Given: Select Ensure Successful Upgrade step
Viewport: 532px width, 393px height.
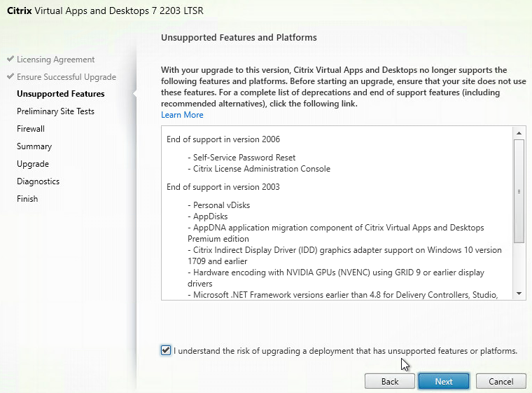Looking at the screenshot, I should click(66, 77).
